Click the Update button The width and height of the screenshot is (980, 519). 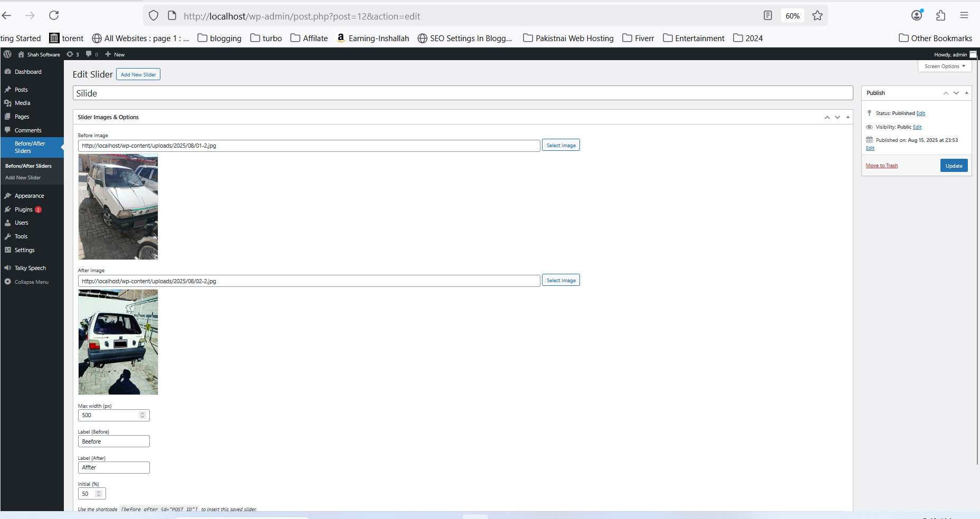pyautogui.click(x=954, y=166)
